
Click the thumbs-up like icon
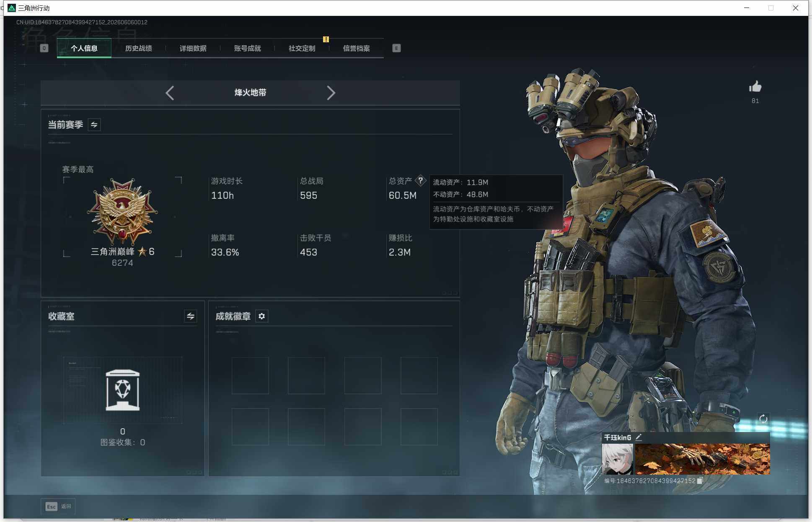click(x=755, y=87)
